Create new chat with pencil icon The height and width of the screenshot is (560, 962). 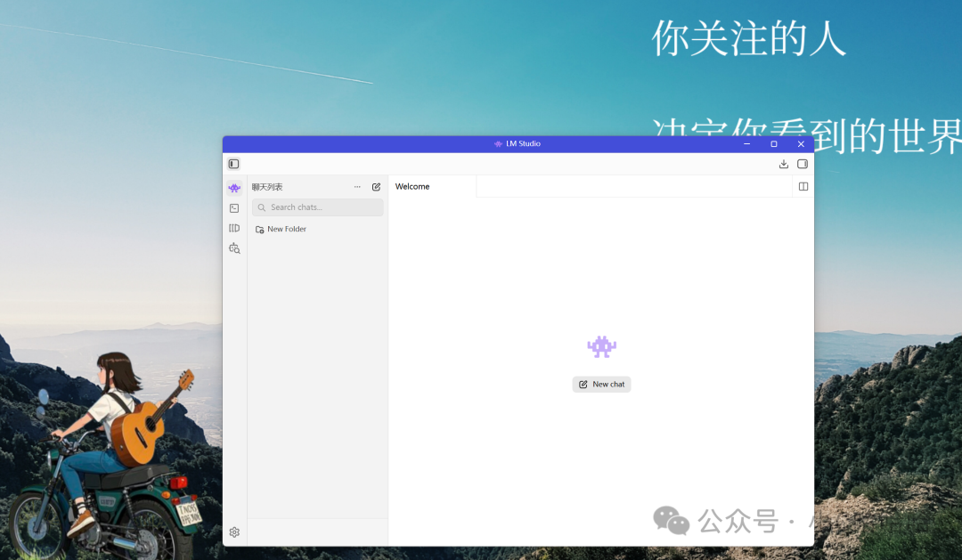pyautogui.click(x=376, y=187)
